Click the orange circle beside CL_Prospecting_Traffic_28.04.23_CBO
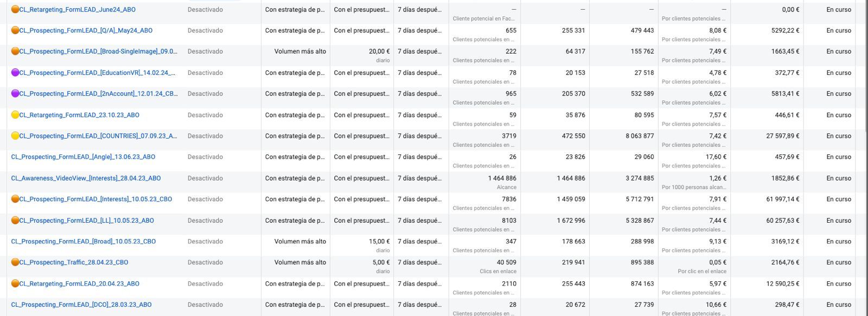The height and width of the screenshot is (316, 868). [x=15, y=262]
